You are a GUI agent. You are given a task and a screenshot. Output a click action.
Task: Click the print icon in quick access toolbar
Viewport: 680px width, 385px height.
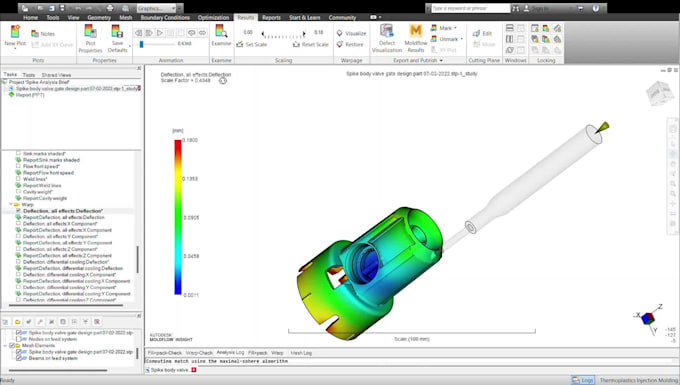(x=110, y=8)
